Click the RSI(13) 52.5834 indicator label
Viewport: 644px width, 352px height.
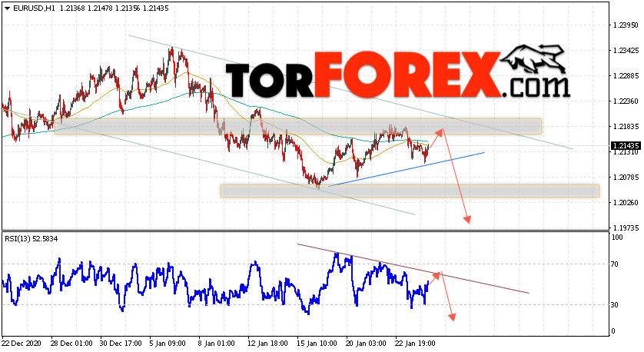point(31,238)
